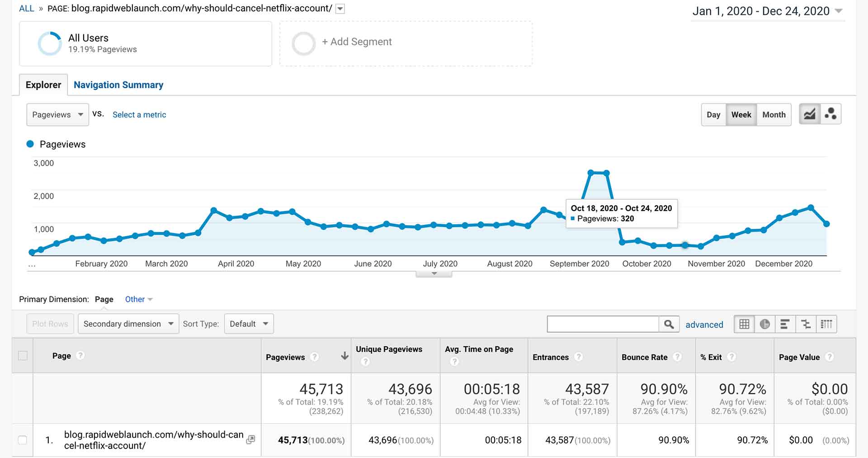This screenshot has width=868, height=458.
Task: Select the data table view icon
Action: click(744, 324)
